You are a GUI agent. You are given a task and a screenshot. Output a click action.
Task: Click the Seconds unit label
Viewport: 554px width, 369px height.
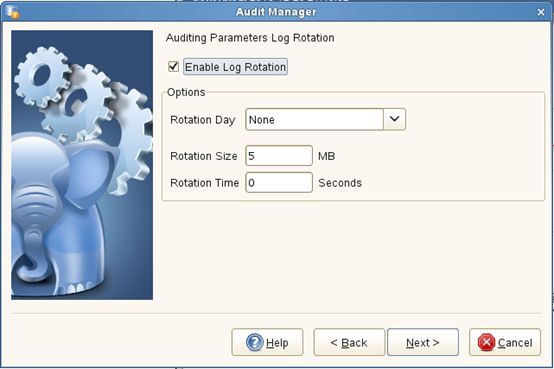point(340,183)
